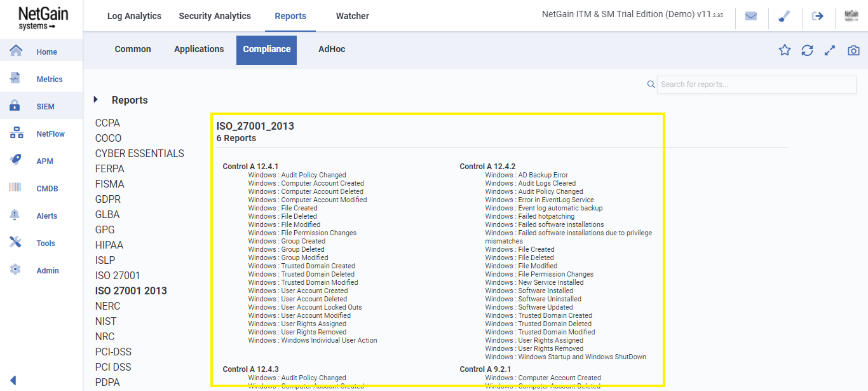This screenshot has height=391, width=868.
Task: Switch to the Watcher tab
Action: tap(353, 16)
